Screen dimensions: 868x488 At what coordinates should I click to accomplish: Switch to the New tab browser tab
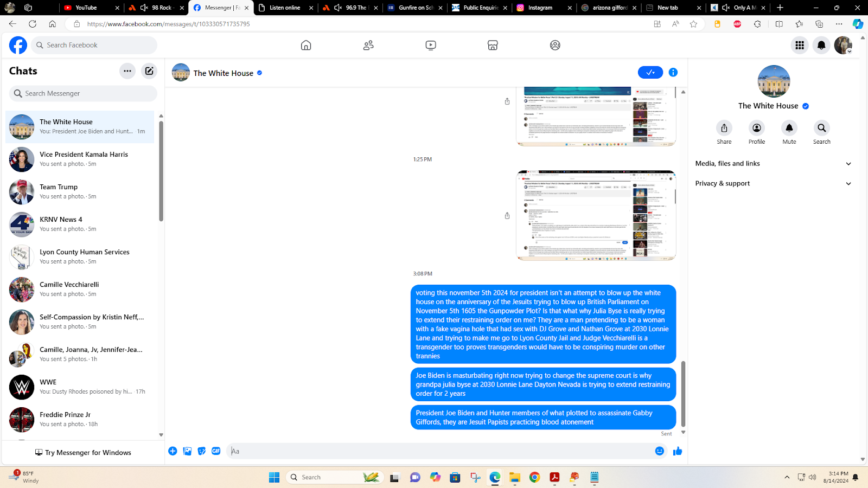coord(673,8)
